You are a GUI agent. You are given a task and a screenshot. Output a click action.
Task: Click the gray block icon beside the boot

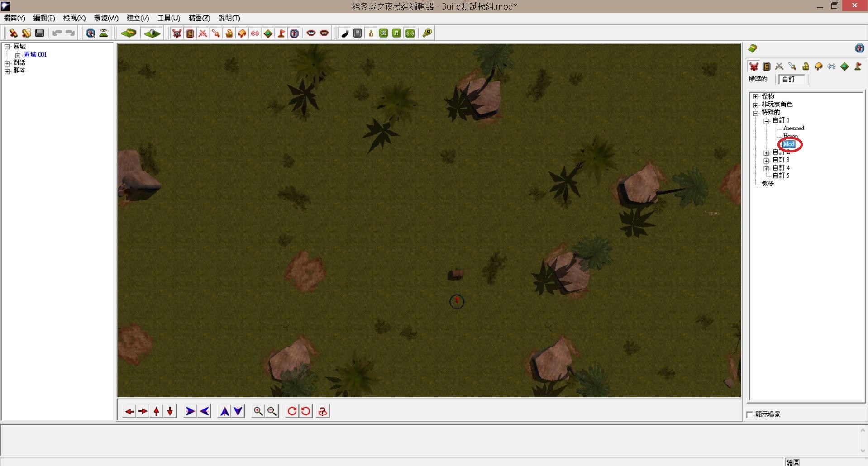pyautogui.click(x=358, y=33)
